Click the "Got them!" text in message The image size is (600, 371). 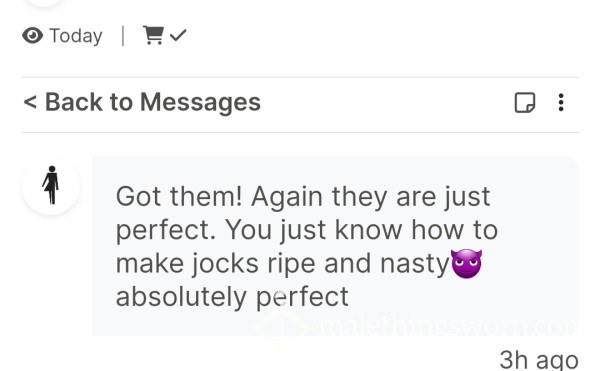(179, 197)
